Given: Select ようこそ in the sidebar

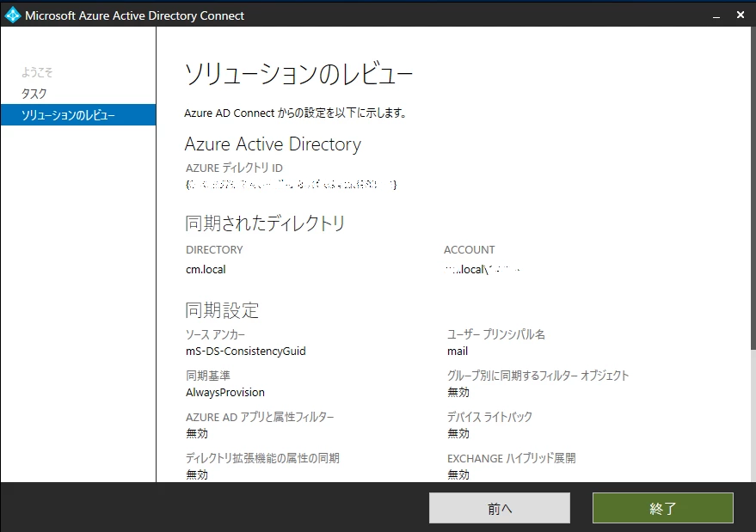Looking at the screenshot, I should 37,72.
